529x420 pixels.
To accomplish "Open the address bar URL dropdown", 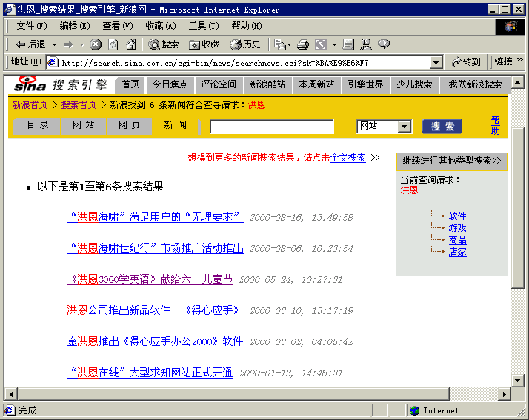I will (436, 63).
